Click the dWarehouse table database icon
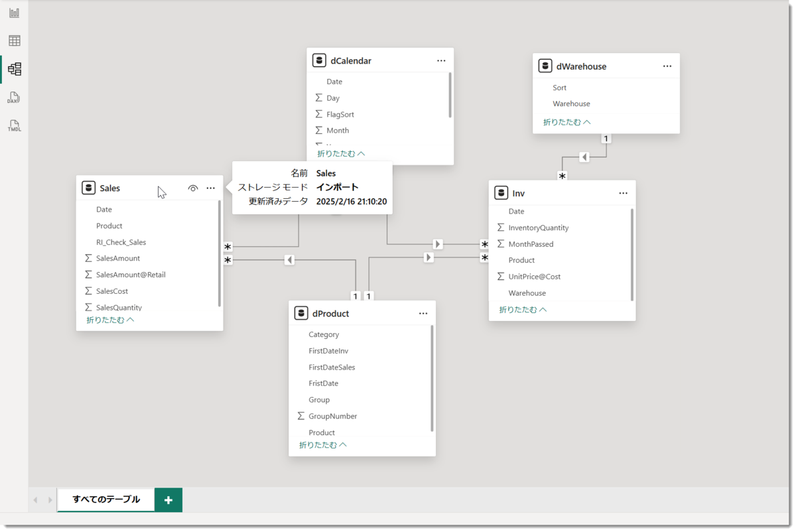 click(x=545, y=66)
